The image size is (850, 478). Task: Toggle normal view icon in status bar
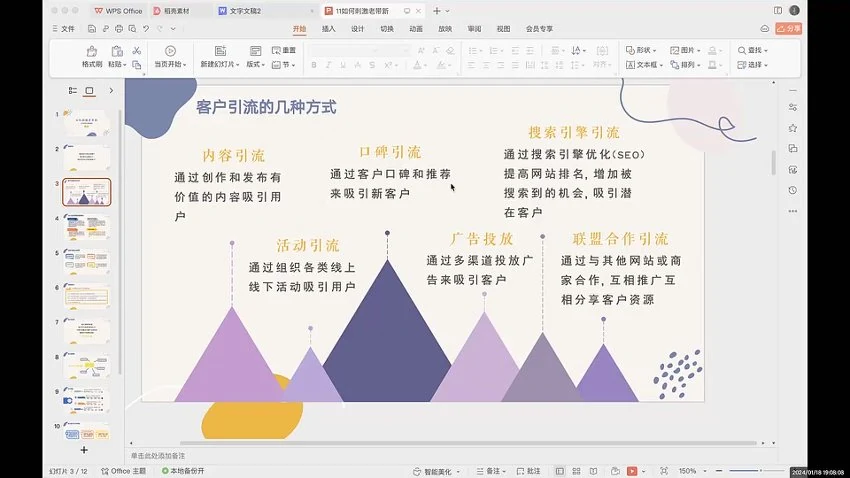coord(559,471)
